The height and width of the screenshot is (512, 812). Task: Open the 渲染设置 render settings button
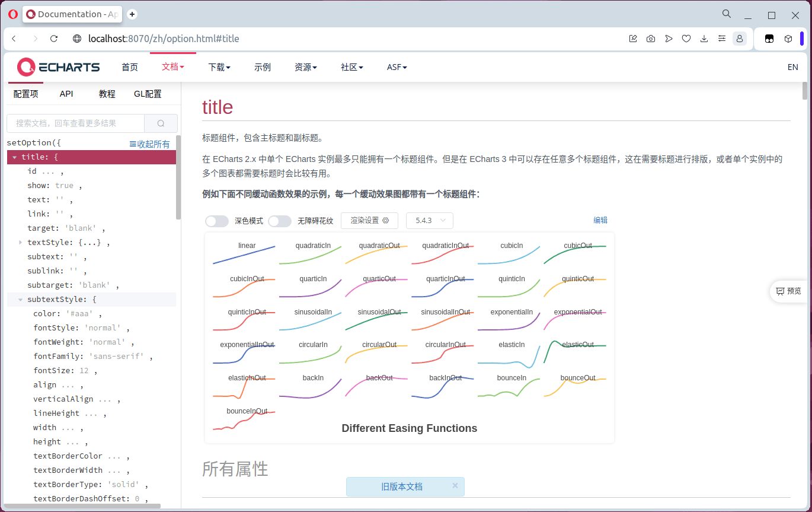tap(369, 220)
